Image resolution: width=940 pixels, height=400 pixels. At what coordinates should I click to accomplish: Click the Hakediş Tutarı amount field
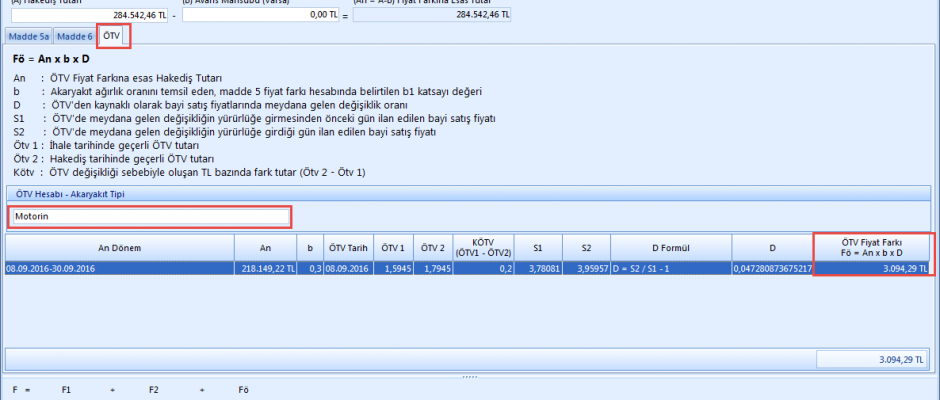click(x=90, y=15)
